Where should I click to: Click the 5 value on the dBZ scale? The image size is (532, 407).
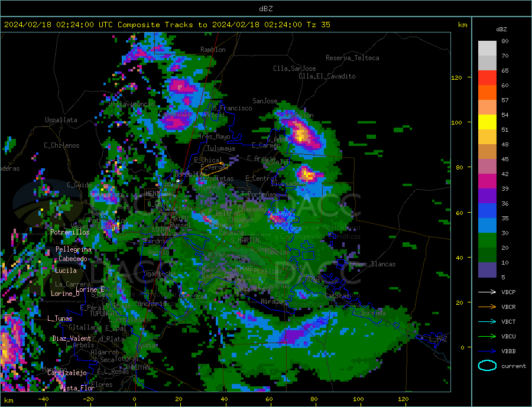pyautogui.click(x=503, y=277)
